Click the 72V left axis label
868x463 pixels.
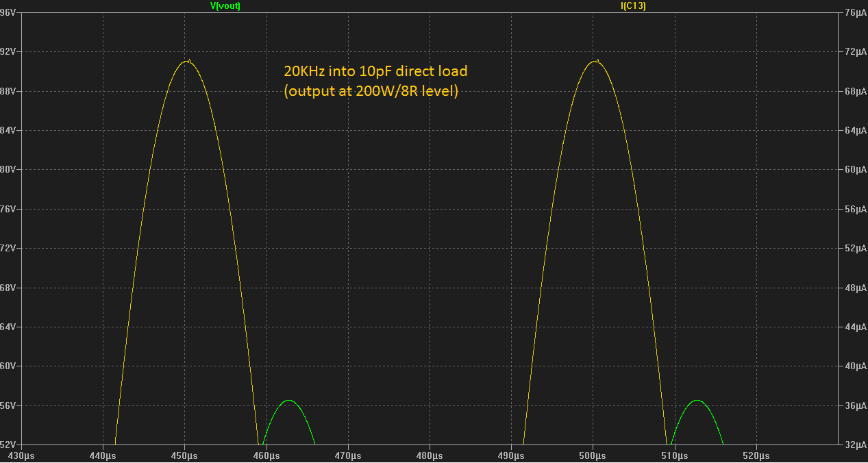click(8, 248)
